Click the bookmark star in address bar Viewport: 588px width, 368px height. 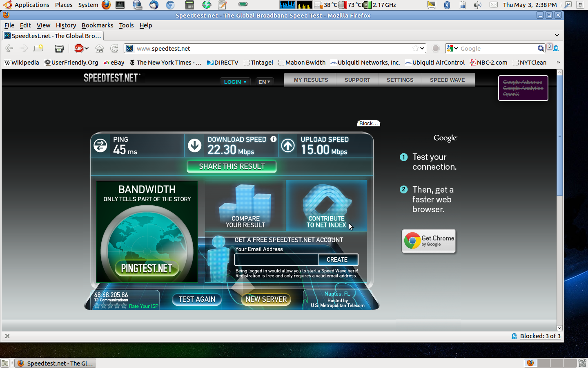tap(415, 48)
